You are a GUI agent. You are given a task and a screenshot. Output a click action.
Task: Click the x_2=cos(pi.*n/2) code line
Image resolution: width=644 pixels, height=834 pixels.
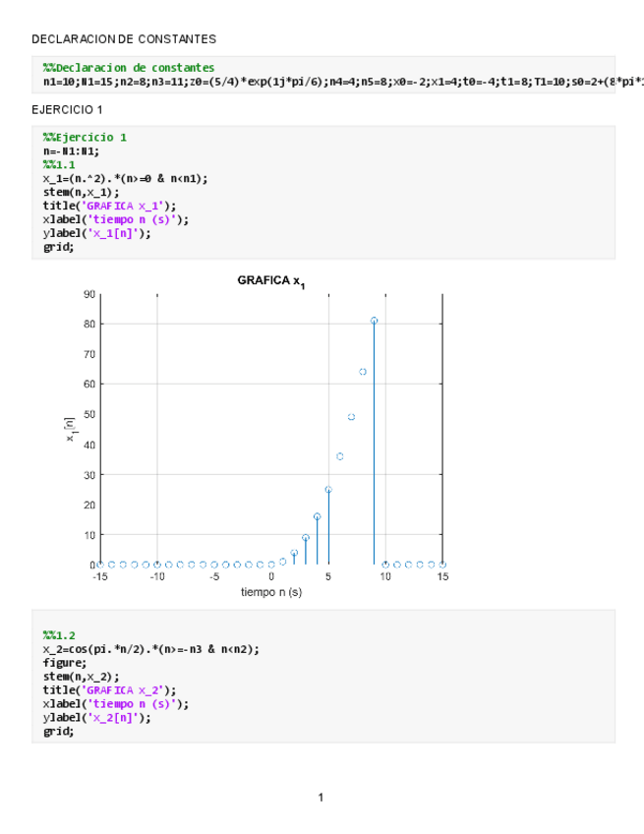coord(151,650)
